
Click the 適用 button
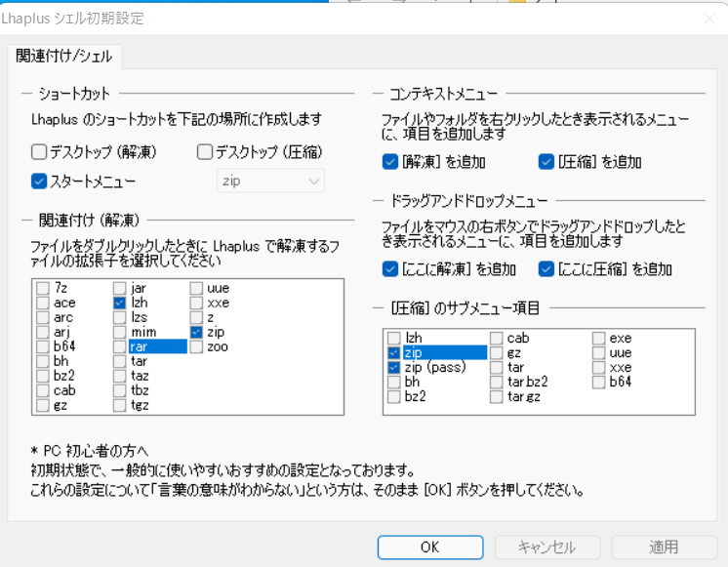pyautogui.click(x=664, y=547)
